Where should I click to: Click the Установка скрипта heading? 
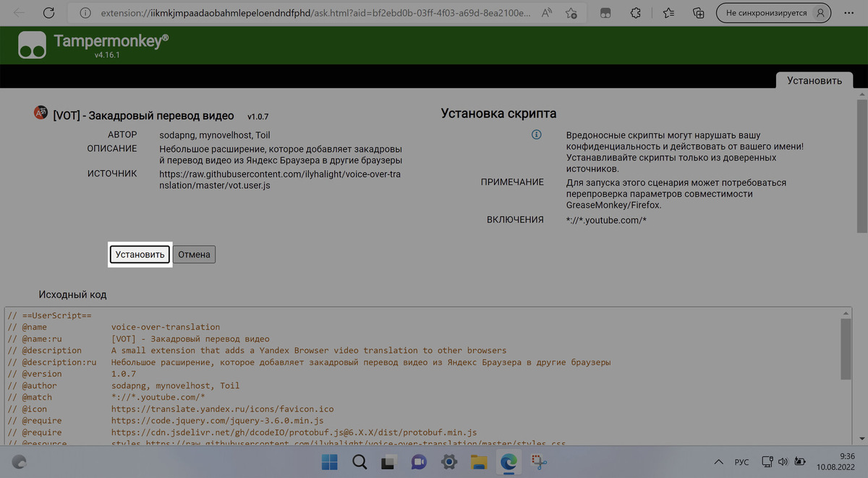pyautogui.click(x=499, y=114)
